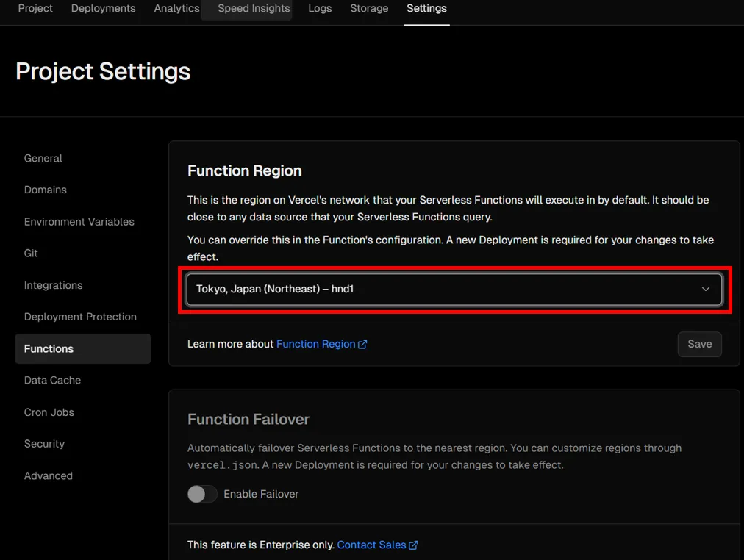Open the Project tab
Viewport: 744px width, 560px height.
pos(35,9)
